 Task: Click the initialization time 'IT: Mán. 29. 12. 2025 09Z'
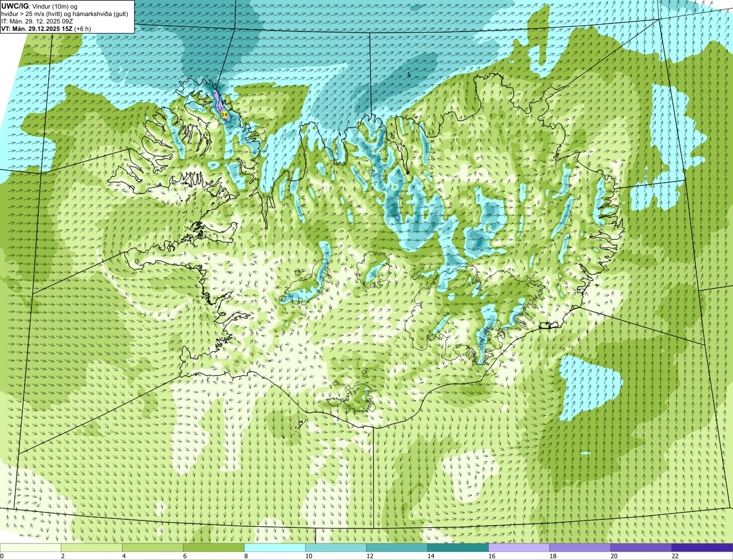click(37, 21)
